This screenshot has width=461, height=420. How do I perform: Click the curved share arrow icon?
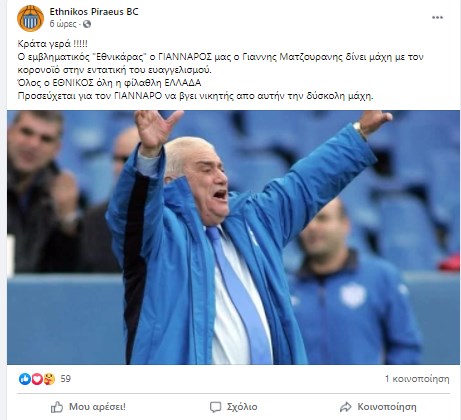click(346, 407)
